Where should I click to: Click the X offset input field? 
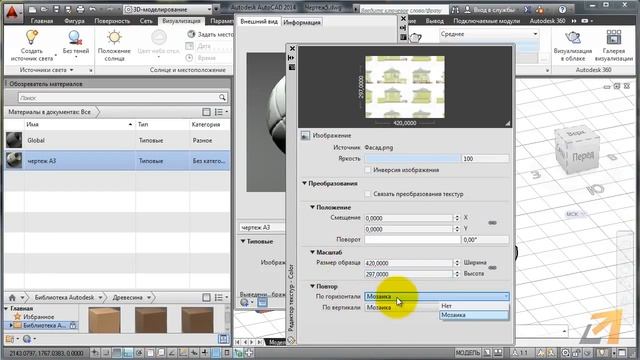pyautogui.click(x=409, y=218)
